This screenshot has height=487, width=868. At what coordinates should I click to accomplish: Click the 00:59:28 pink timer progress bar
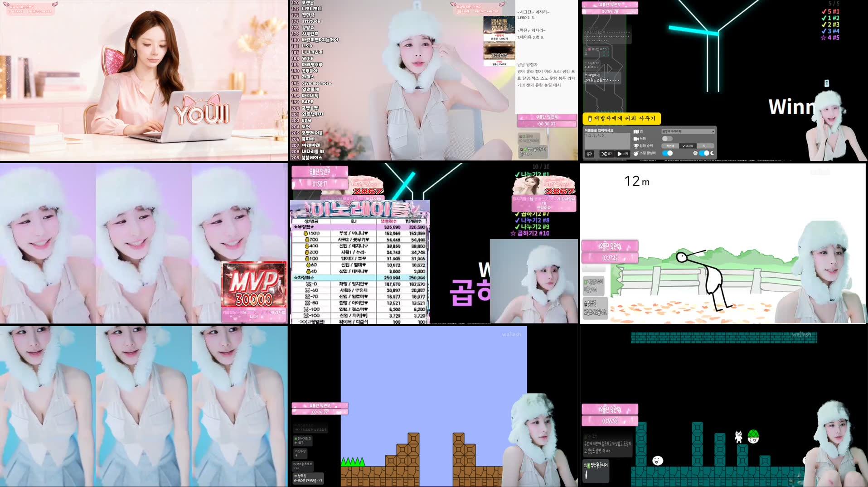[x=610, y=11]
